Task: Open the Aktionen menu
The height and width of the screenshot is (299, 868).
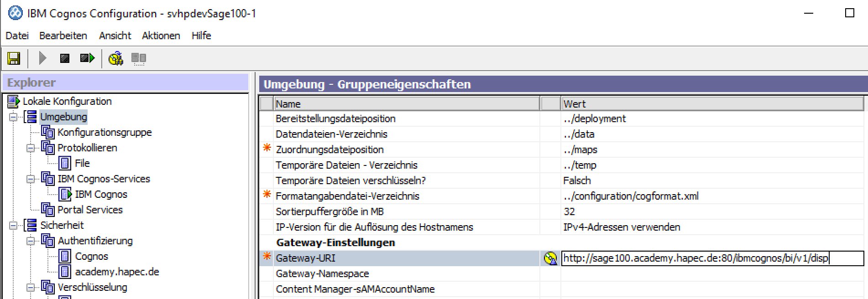Action: click(161, 36)
